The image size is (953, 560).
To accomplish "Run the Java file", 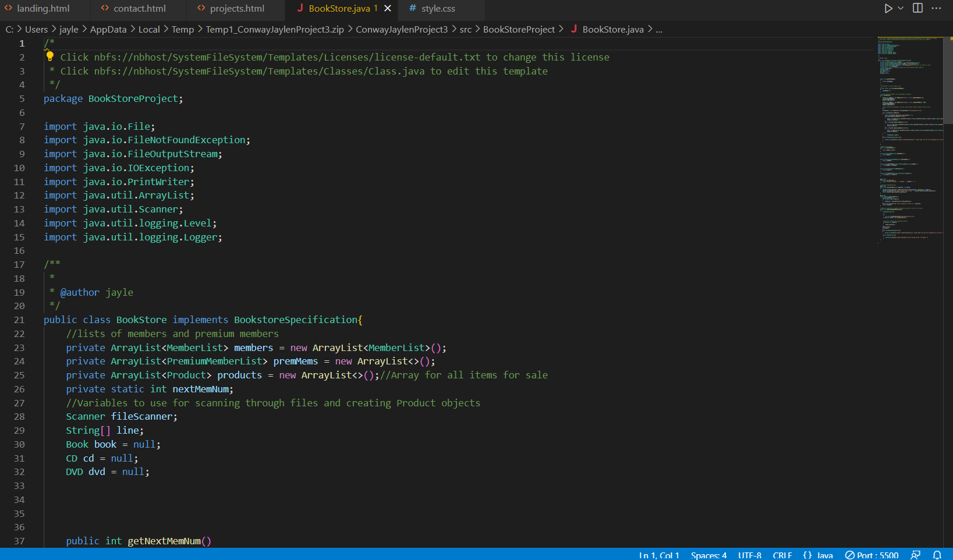I will coord(887,8).
